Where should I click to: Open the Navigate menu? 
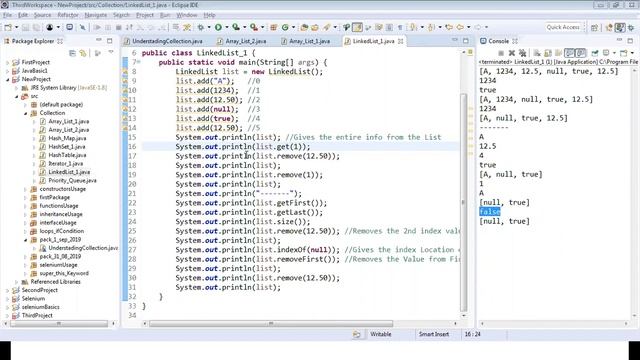[x=96, y=15]
